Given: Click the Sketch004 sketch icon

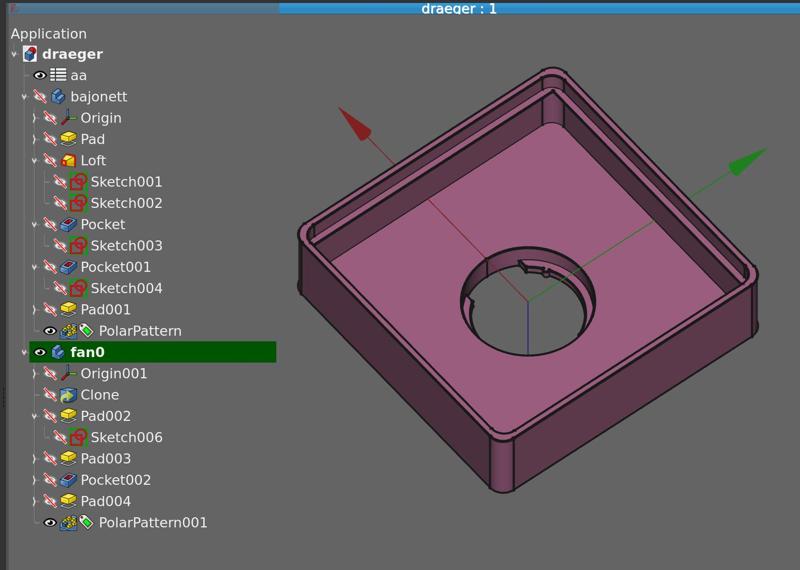Looking at the screenshot, I should click(x=78, y=288).
